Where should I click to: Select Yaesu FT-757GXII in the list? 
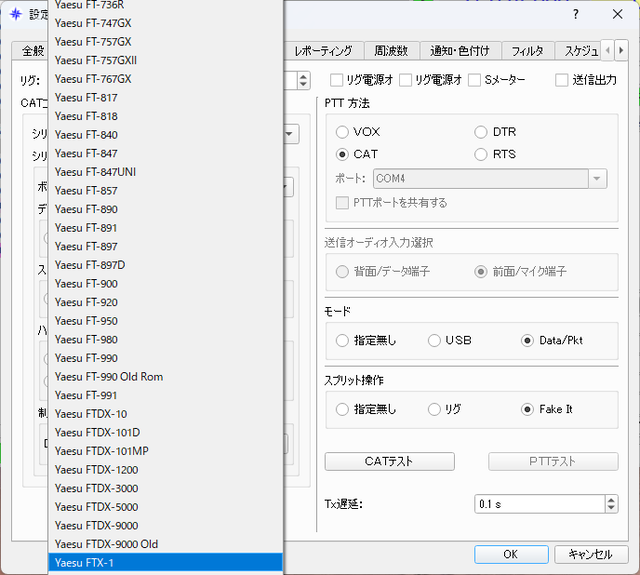click(165, 60)
